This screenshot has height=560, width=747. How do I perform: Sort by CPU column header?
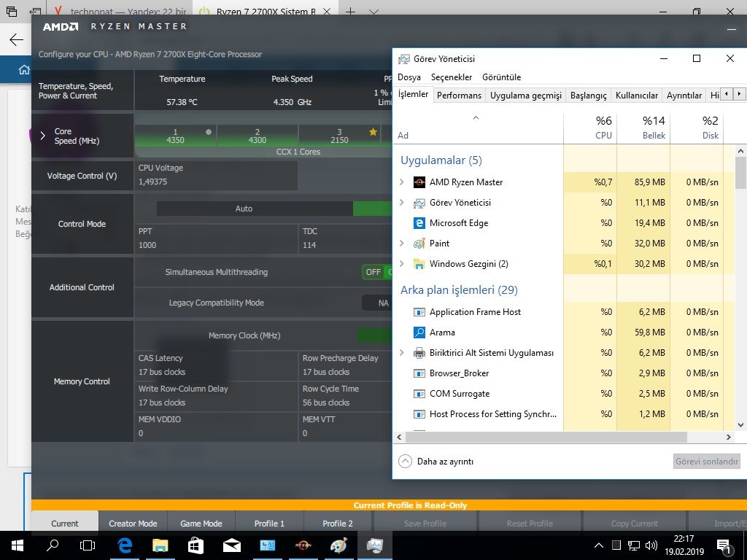[x=590, y=128]
